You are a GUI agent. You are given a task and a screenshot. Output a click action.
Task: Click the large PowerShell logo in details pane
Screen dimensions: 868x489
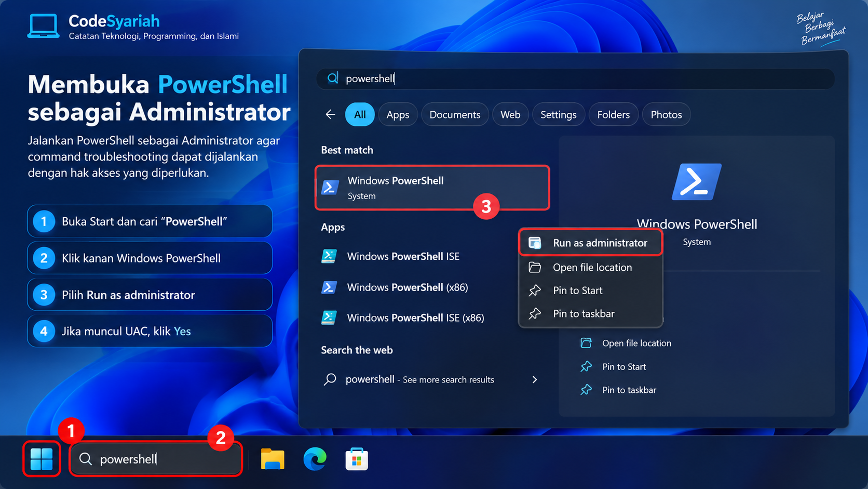697,182
